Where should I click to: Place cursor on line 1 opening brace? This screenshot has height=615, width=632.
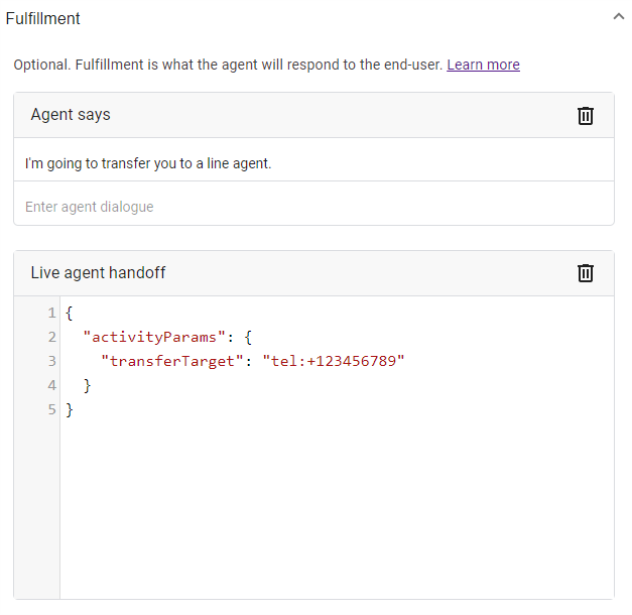[69, 313]
